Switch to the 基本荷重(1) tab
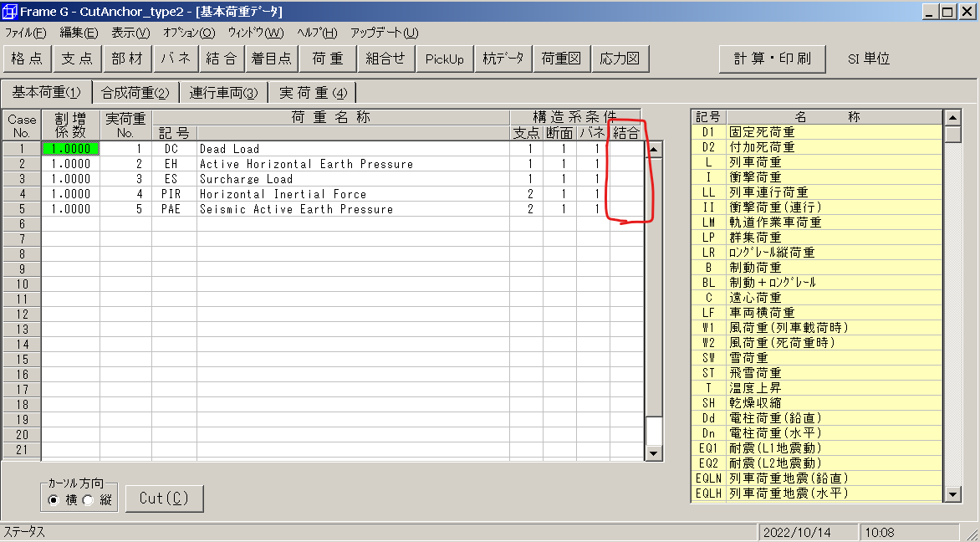The height and width of the screenshot is (542, 980). coord(47,93)
